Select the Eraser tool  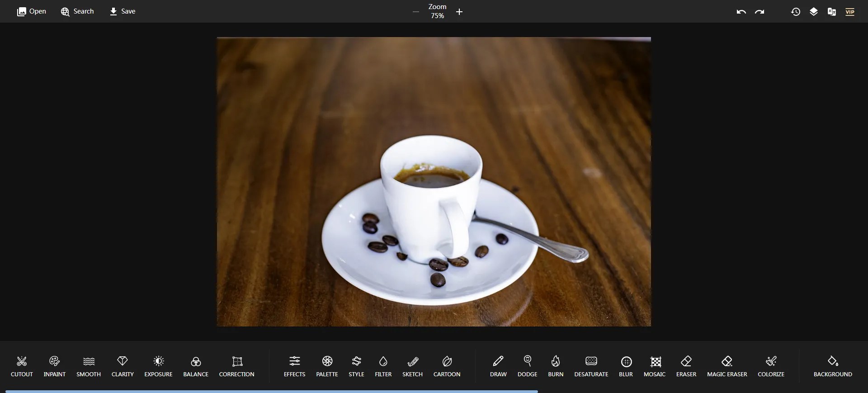coord(686,366)
